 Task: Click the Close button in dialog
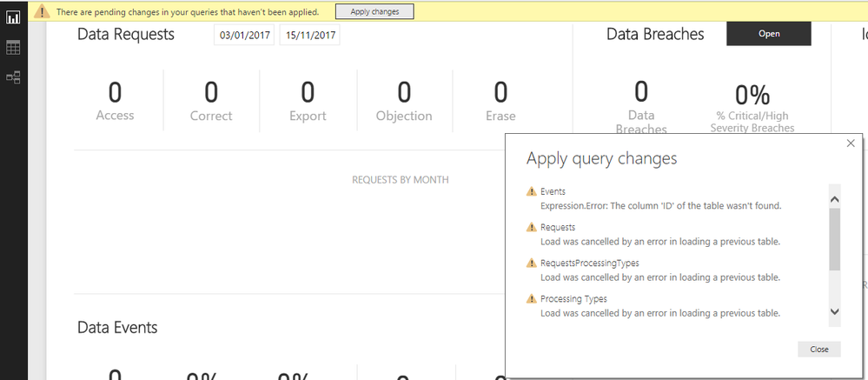[x=819, y=349]
